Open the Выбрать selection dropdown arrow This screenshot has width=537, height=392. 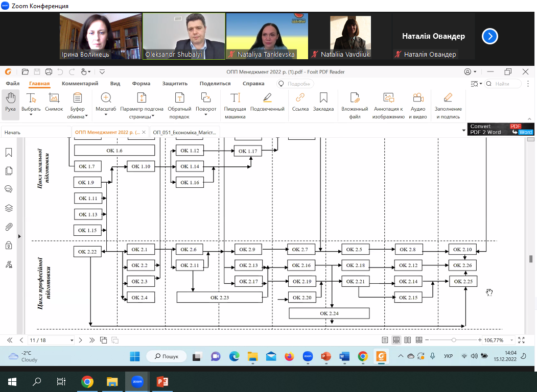tap(31, 115)
